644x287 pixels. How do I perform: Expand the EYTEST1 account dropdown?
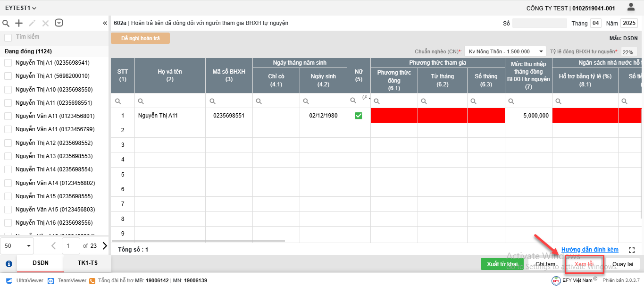click(x=21, y=8)
